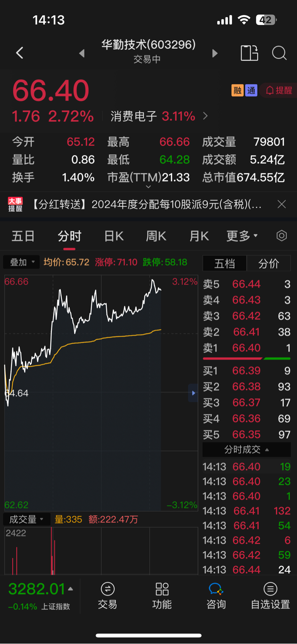Tap the tick trade with volume 19
Screen dimensions: 297x644
click(x=247, y=467)
